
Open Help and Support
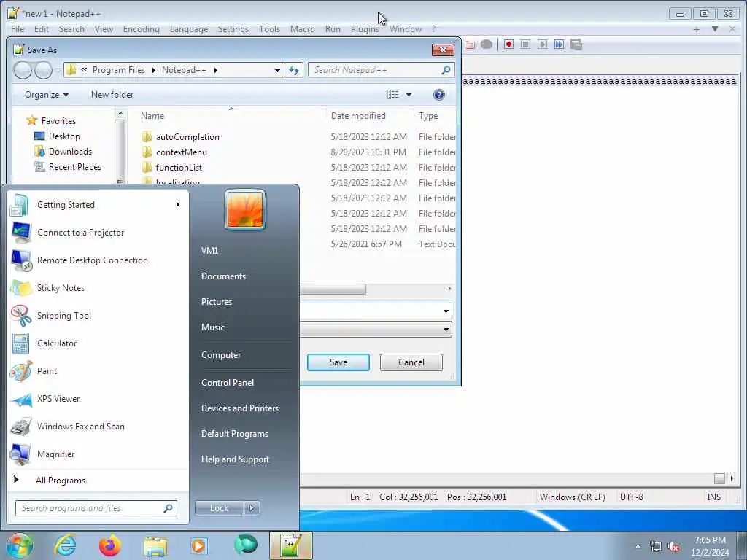(x=236, y=459)
